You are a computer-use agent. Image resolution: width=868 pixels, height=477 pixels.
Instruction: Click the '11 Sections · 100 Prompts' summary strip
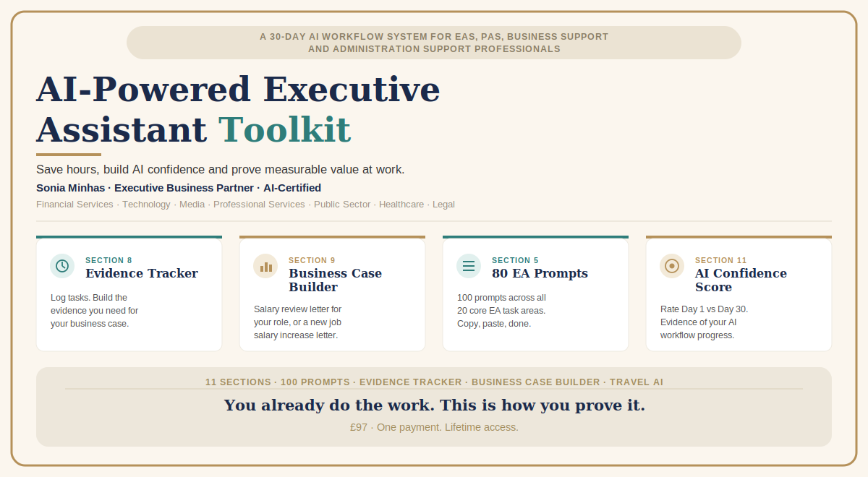pyautogui.click(x=434, y=382)
